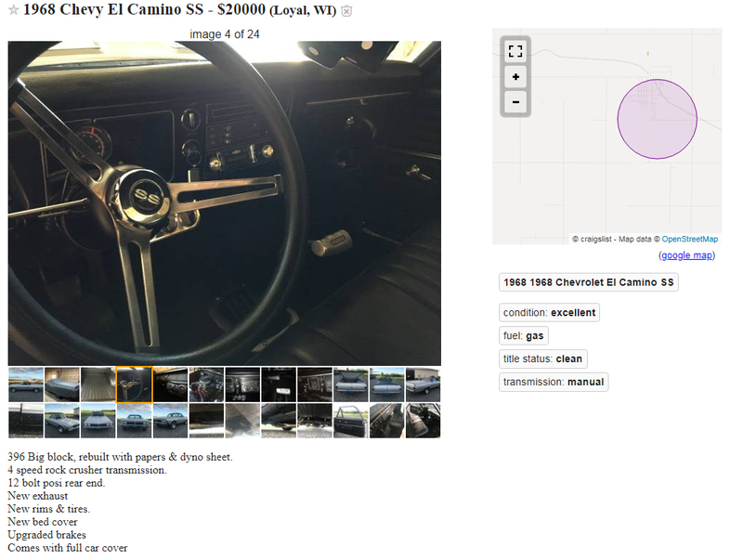Open the OpenStreetMap attribution link
This screenshot has width=743, height=560.
(689, 240)
